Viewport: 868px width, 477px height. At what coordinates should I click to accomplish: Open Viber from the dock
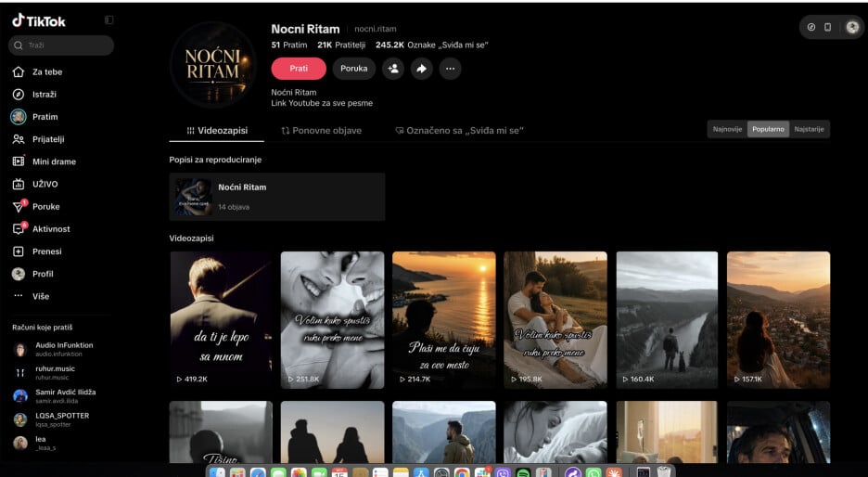503,472
